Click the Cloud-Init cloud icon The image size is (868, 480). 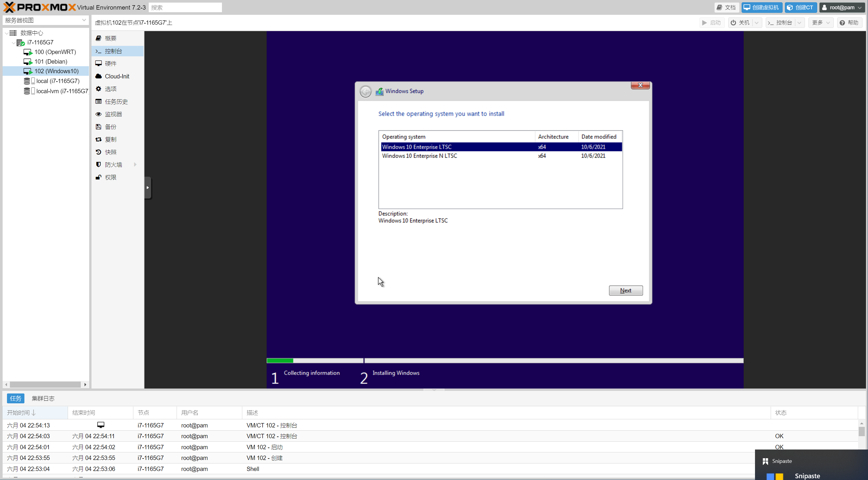[x=98, y=76]
